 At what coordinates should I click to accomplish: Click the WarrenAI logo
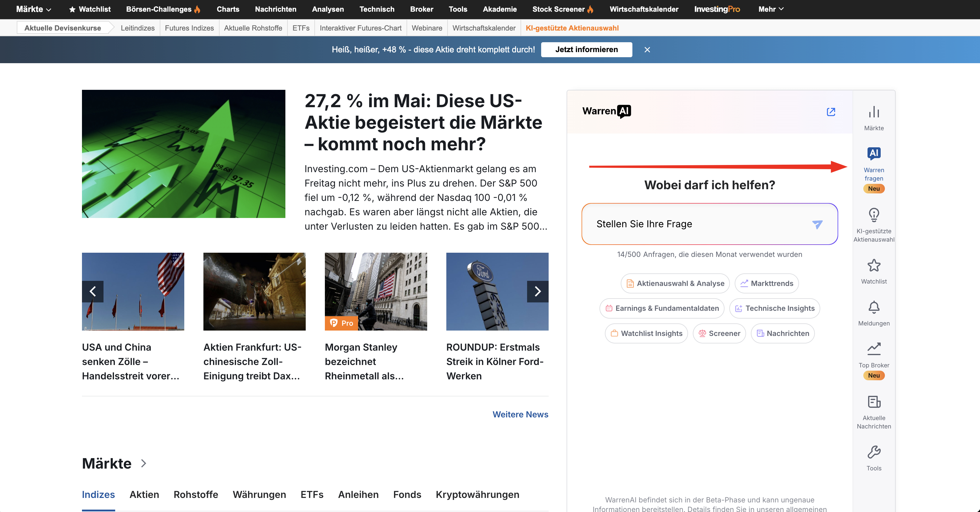point(606,111)
